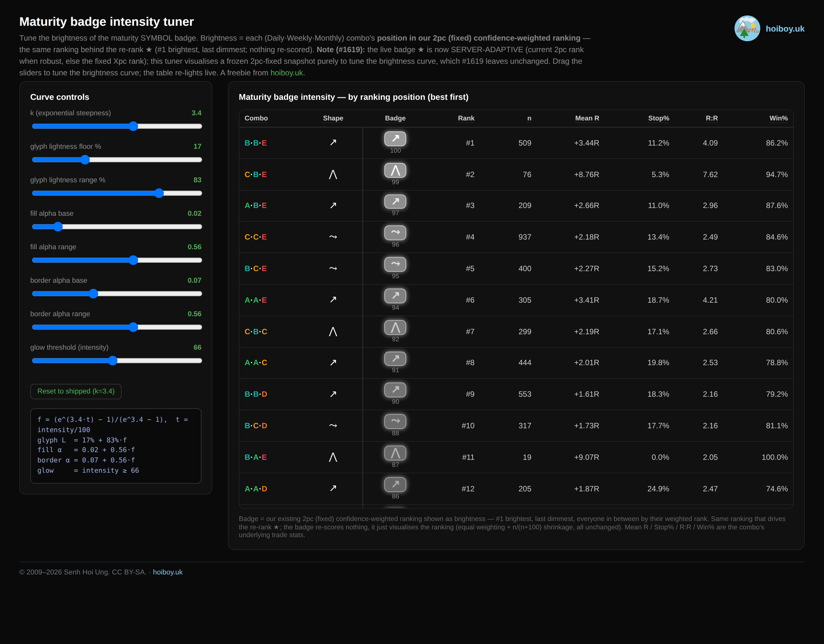
Task: Click the wavy shape glyph in C·C·E row
Action: pos(333,237)
